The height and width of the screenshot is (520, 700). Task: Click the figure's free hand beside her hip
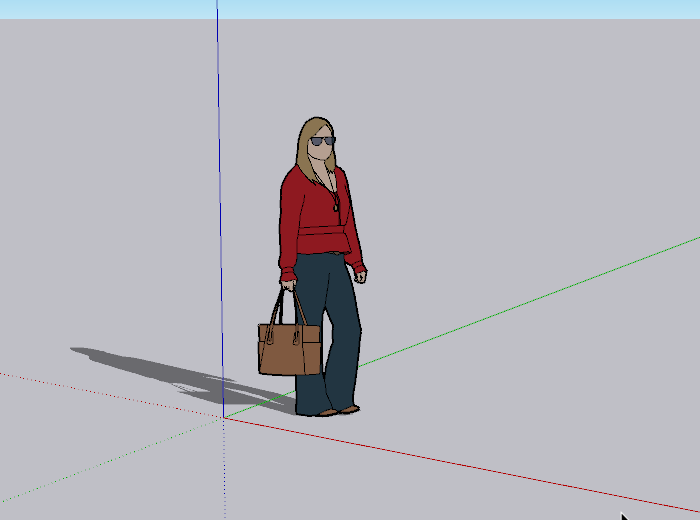(x=360, y=275)
